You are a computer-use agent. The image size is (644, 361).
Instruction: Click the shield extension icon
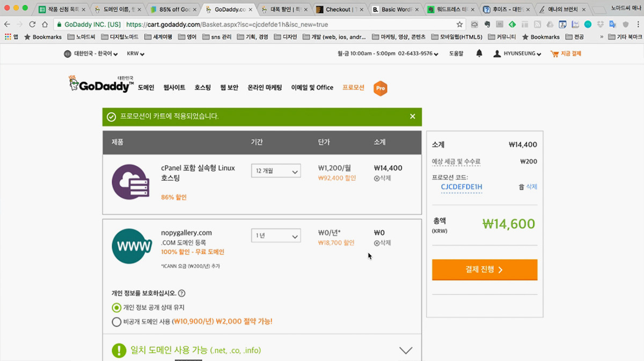pyautogui.click(x=625, y=25)
